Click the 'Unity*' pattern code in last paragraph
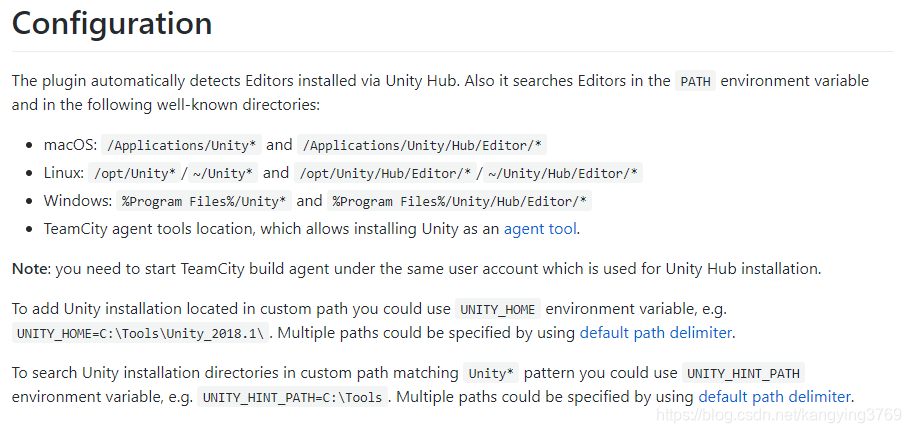This screenshot has width=911, height=433. pos(491,374)
